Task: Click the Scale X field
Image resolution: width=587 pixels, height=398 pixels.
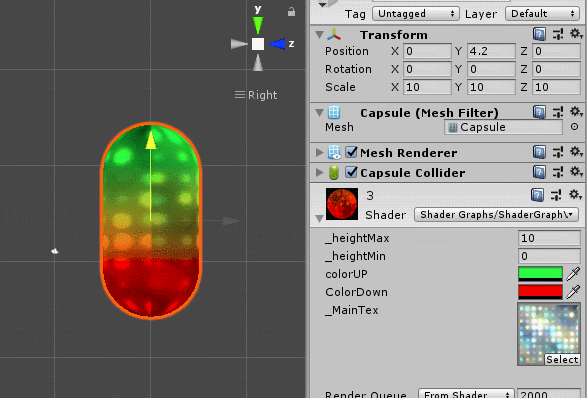Action: (427, 87)
